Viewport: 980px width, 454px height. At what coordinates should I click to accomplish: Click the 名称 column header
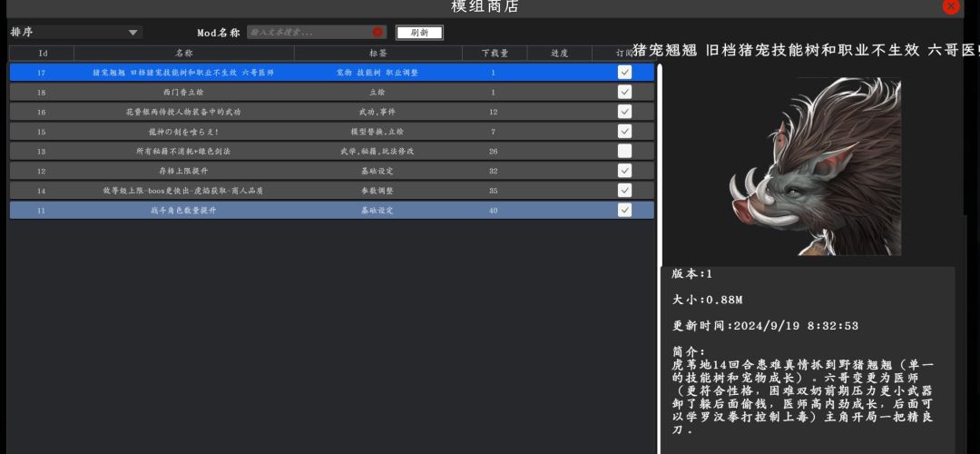click(183, 54)
